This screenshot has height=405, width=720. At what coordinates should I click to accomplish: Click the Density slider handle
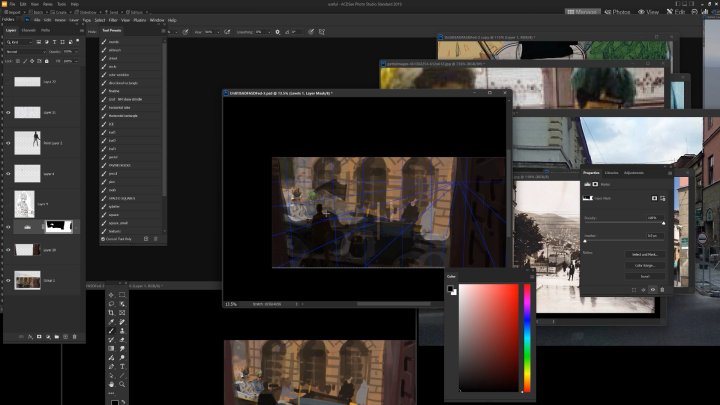(664, 223)
